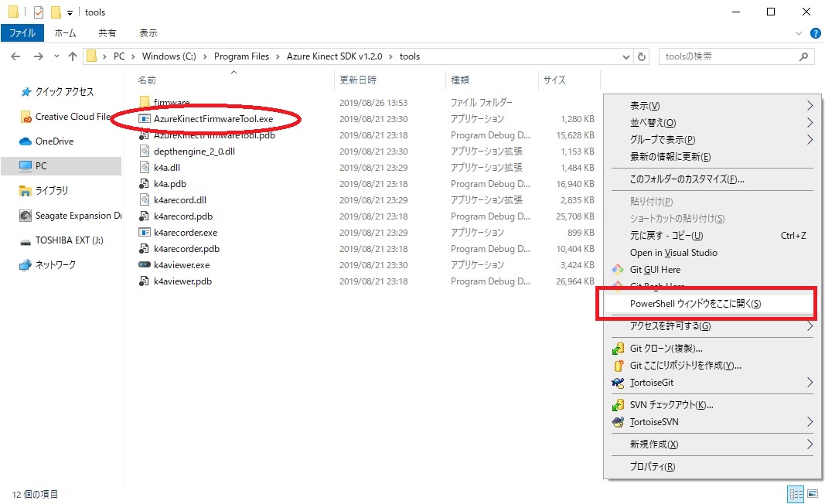Choose プロパティ(R) in context menu

[712, 467]
